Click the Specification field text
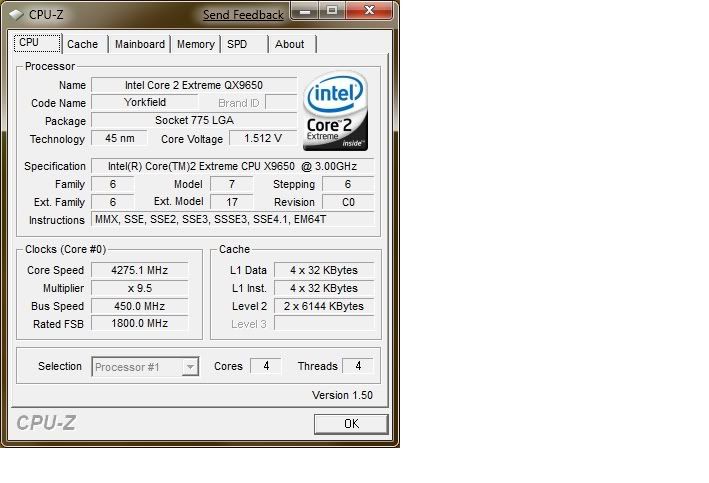Image resolution: width=709 pixels, height=483 pixels. [232, 166]
